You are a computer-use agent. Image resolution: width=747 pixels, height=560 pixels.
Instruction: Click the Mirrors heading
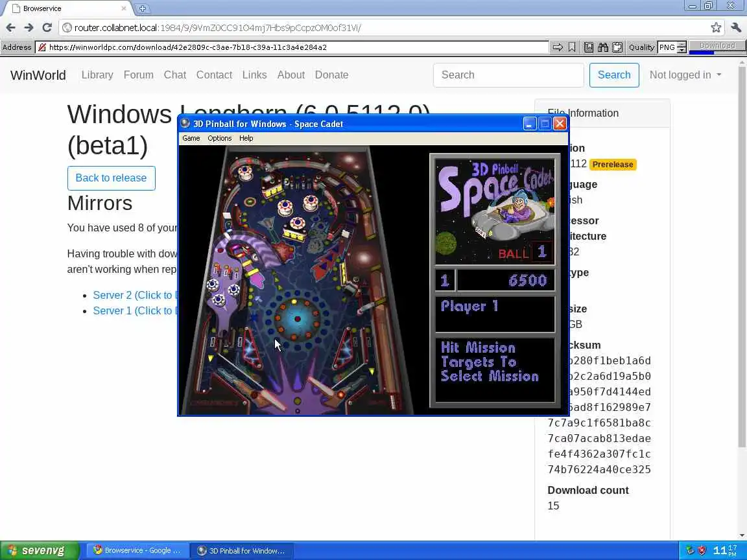coord(100,203)
